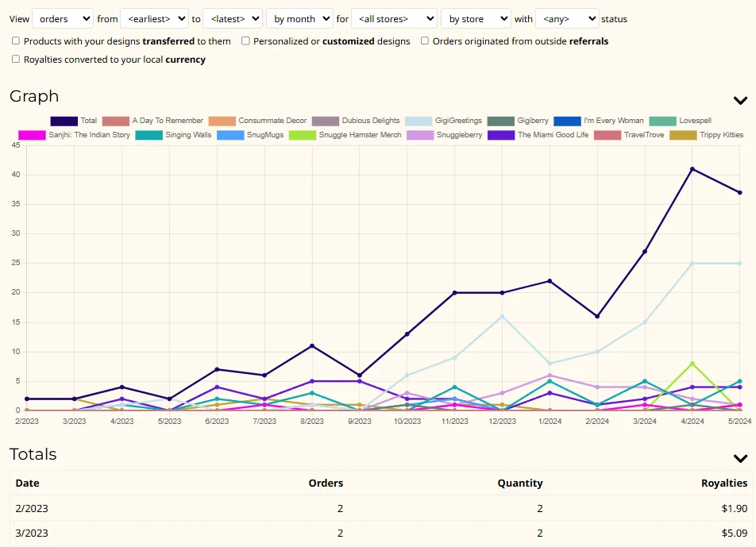Enable personalized or customized designs checkbox
Screen dimensions: 756x547
tap(245, 41)
